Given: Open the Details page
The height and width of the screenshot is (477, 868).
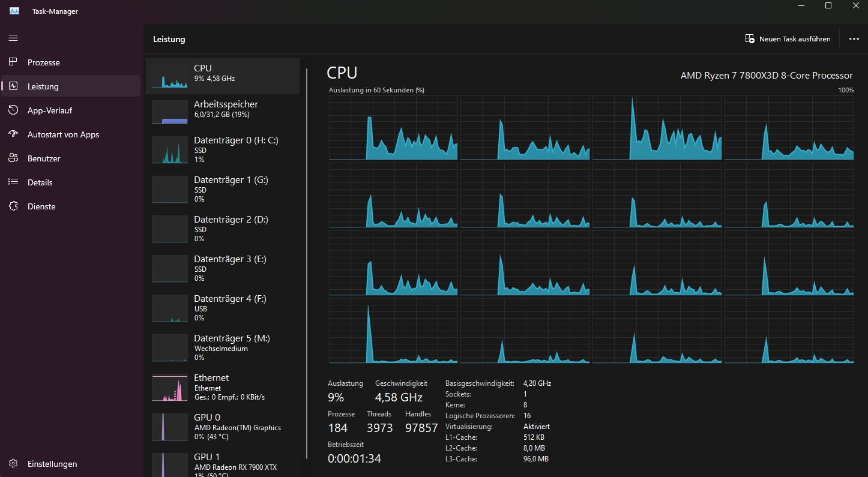Looking at the screenshot, I should point(71,182).
